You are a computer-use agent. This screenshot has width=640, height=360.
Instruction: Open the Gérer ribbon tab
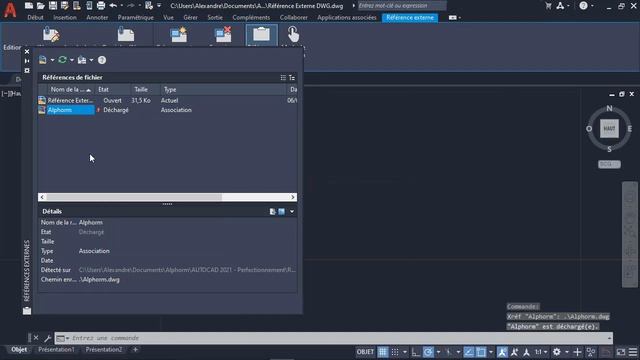[190, 18]
